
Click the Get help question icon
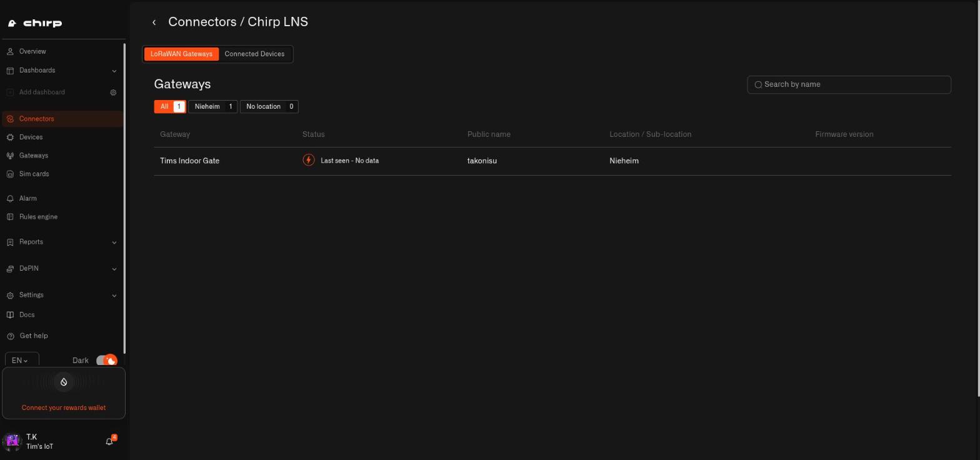tap(10, 336)
